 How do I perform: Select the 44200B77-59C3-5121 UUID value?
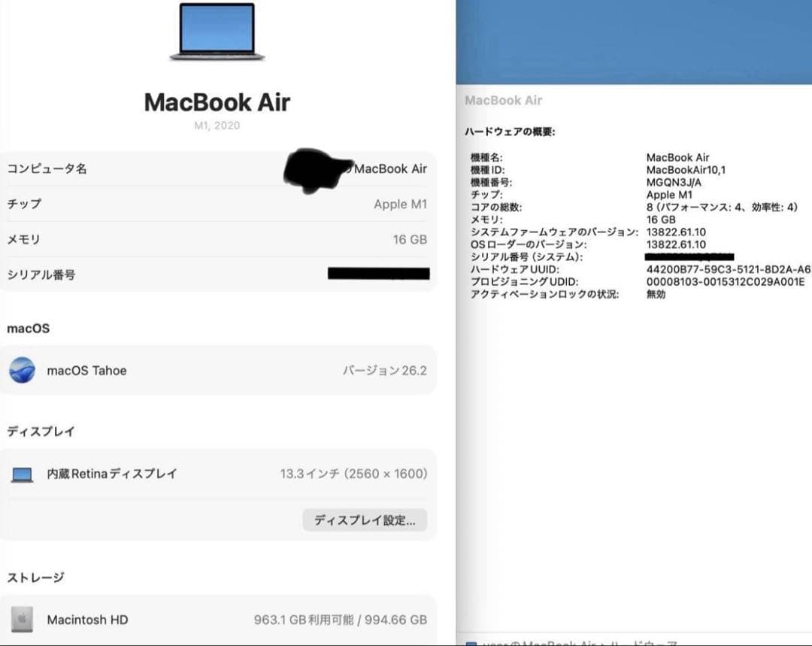click(x=729, y=269)
